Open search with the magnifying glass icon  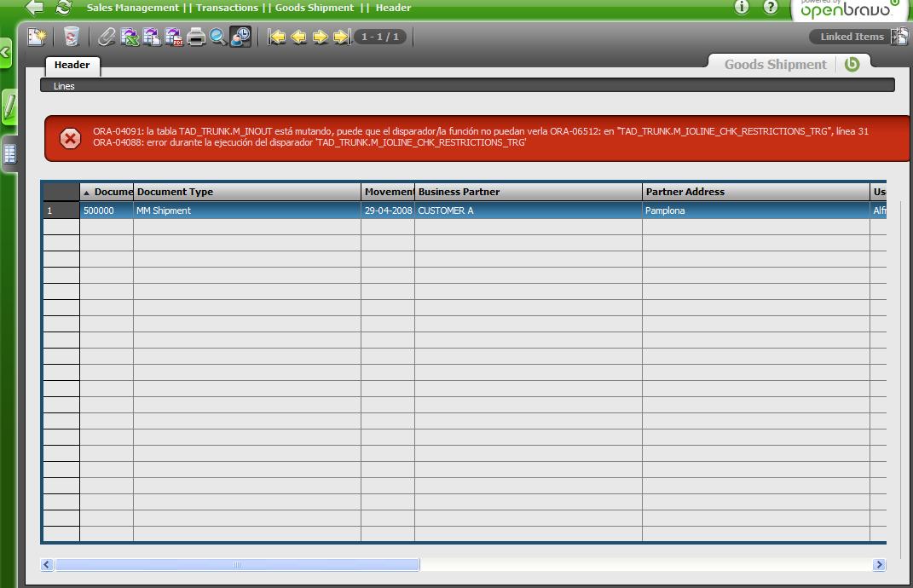click(x=218, y=37)
